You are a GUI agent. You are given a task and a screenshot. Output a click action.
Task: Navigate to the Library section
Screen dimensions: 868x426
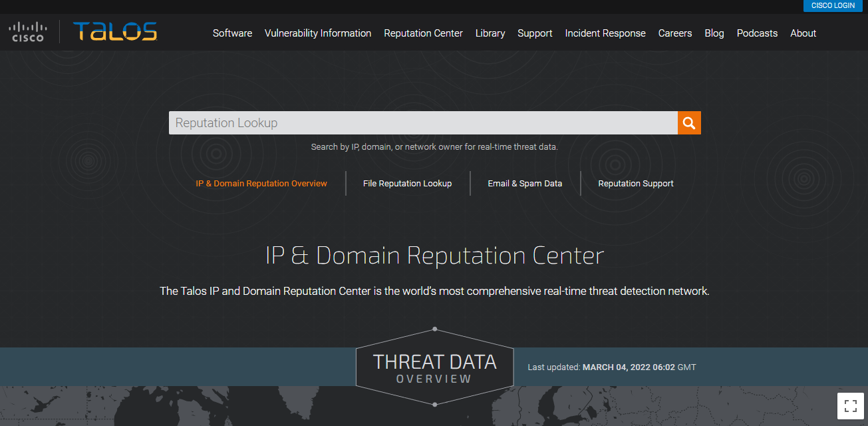(x=490, y=33)
